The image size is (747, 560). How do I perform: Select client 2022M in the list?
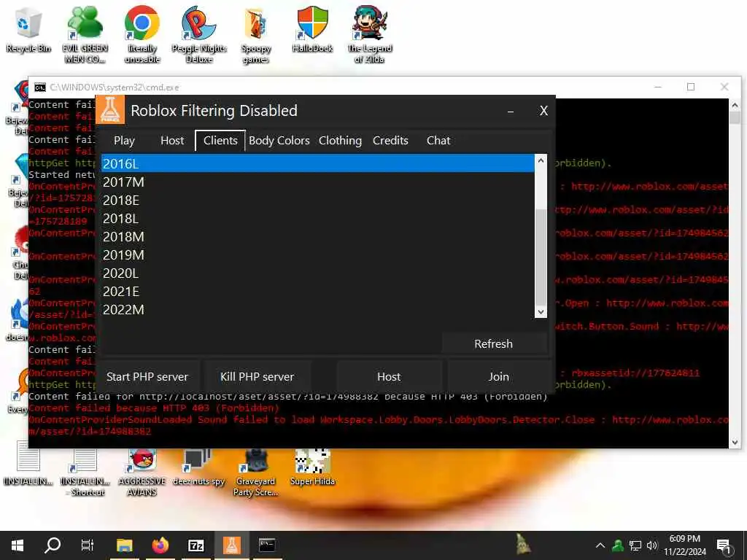tap(317, 309)
